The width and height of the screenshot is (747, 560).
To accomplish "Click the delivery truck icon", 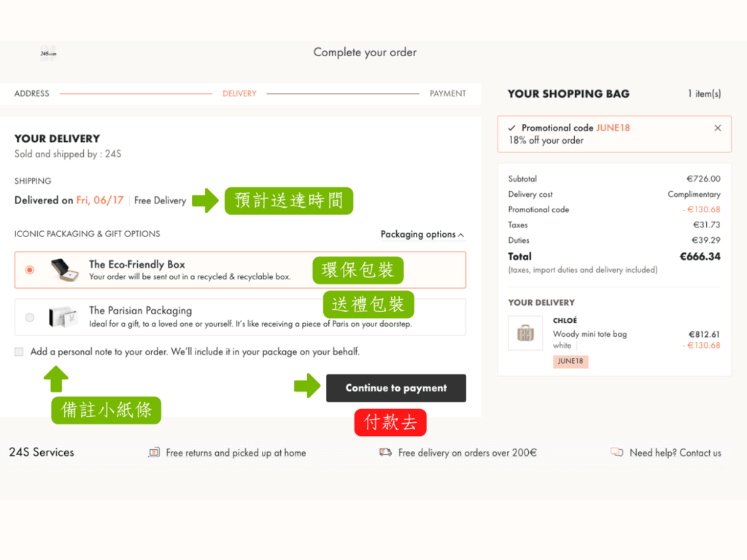I will 385,452.
